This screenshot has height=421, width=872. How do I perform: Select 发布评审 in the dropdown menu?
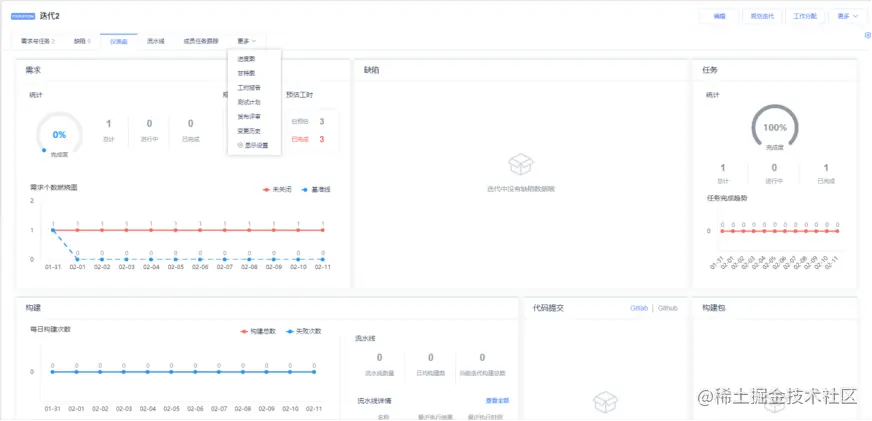[249, 117]
